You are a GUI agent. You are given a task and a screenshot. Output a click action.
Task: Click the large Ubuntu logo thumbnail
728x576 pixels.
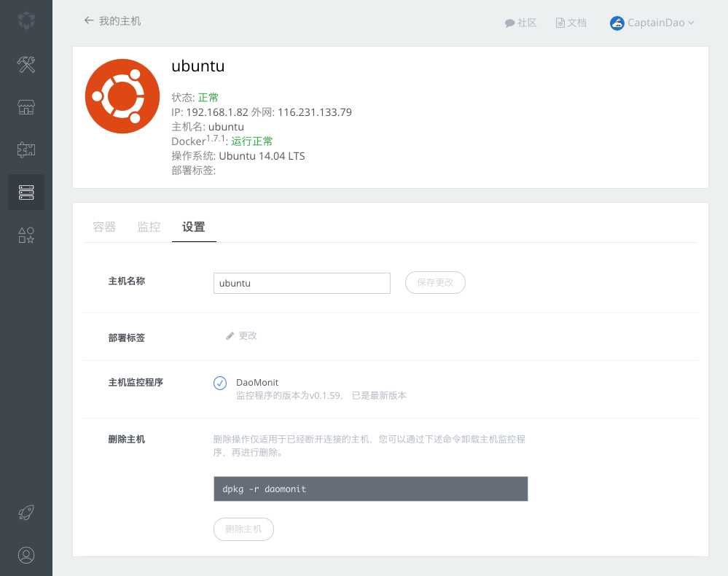coord(122,96)
